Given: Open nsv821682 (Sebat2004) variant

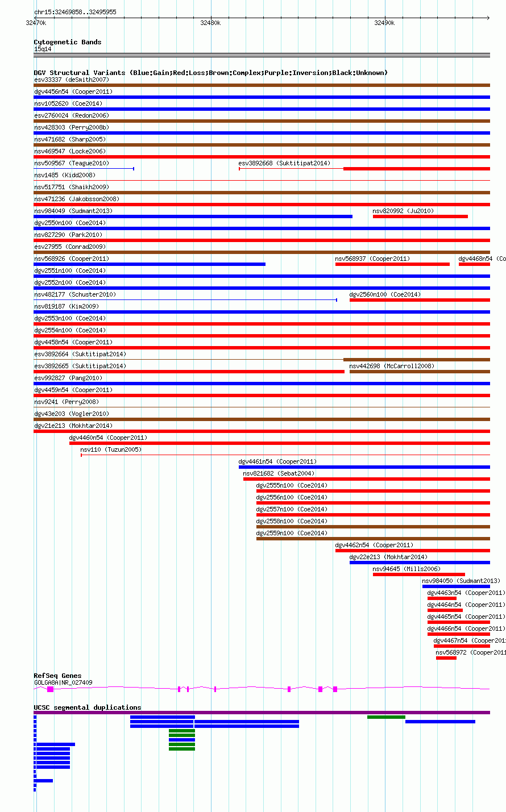Looking at the screenshot, I should coord(367,479).
